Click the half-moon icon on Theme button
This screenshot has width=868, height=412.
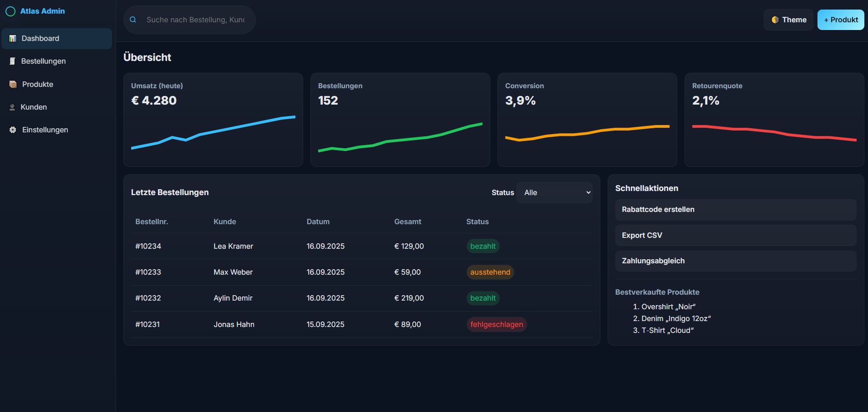coord(775,20)
